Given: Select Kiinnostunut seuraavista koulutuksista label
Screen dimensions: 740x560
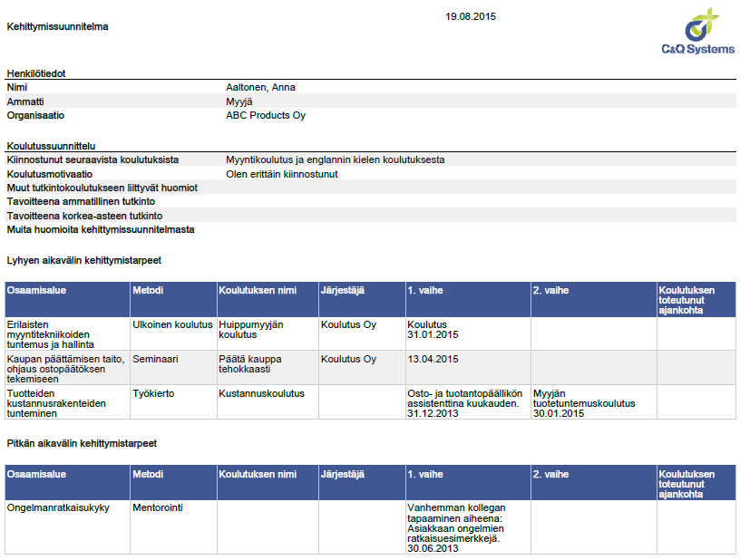Looking at the screenshot, I should [92, 159].
